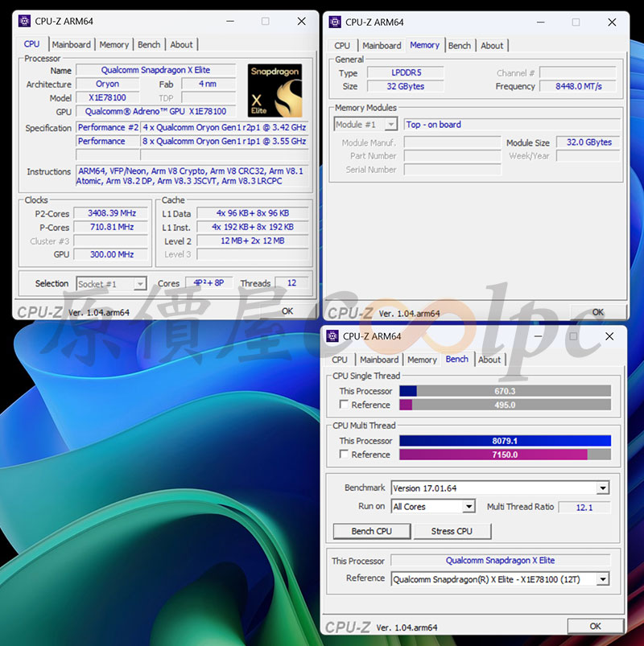Click CPU-Z app icon in Memory window title bar

(x=335, y=23)
